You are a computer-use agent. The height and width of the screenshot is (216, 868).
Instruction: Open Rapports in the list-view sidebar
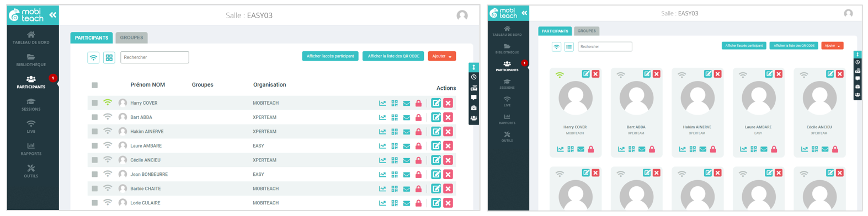tap(31, 149)
